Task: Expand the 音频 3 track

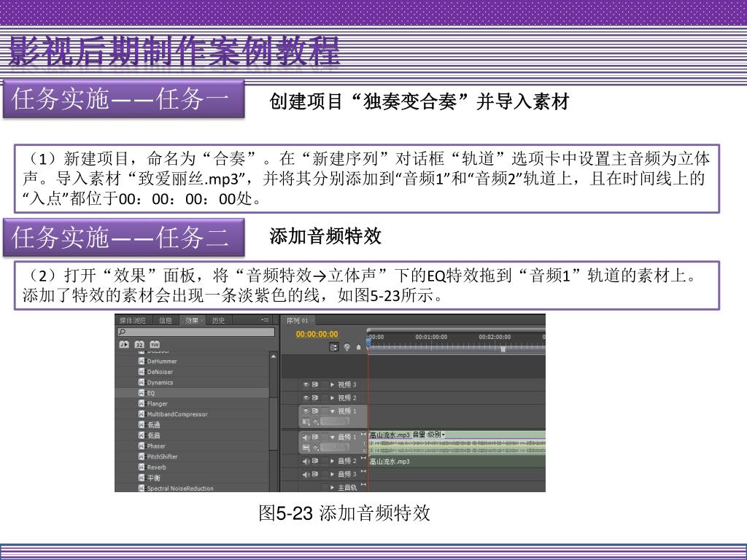Action: click(333, 474)
